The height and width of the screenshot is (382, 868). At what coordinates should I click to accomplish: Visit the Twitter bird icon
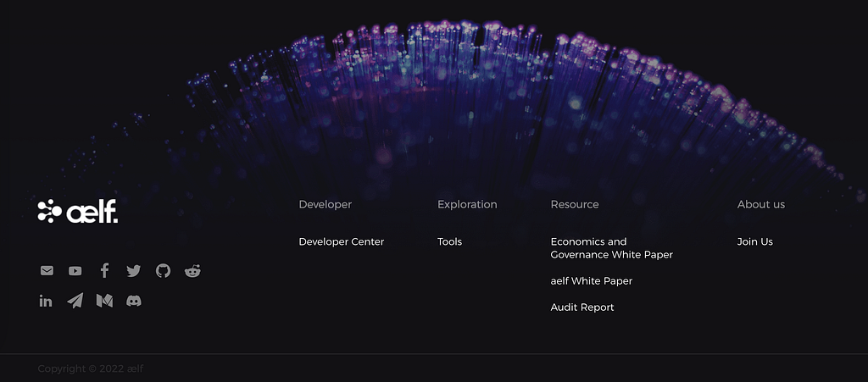[x=133, y=271]
